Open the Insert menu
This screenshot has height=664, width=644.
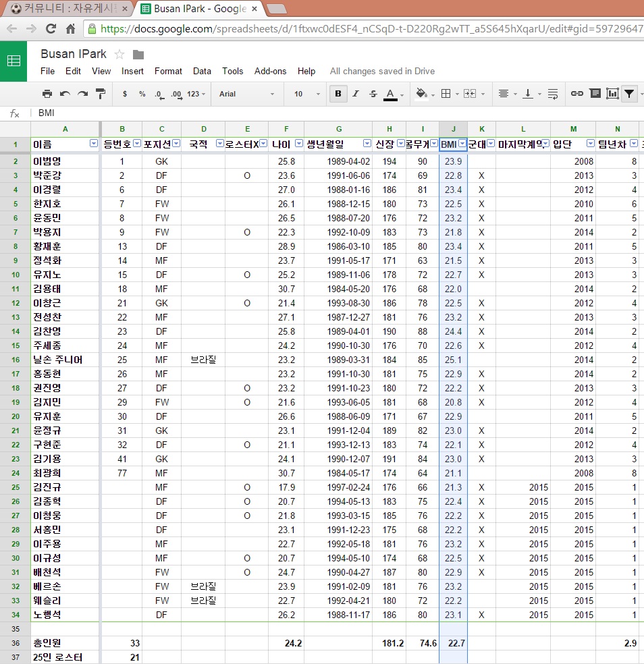pyautogui.click(x=132, y=71)
